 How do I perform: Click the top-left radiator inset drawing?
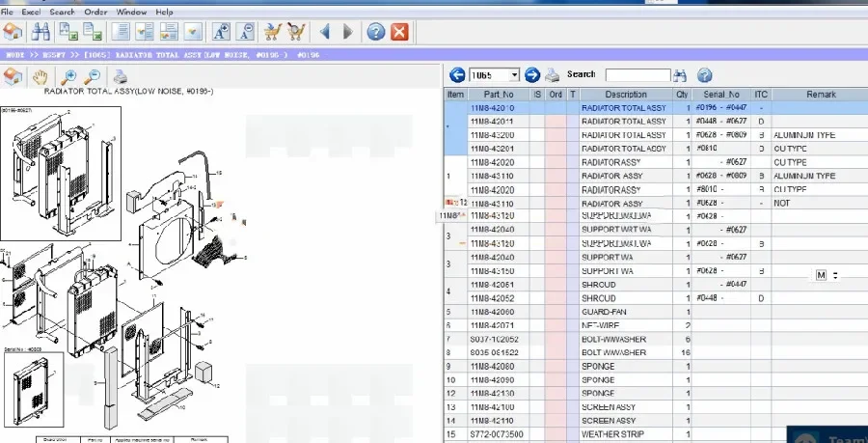(61, 174)
